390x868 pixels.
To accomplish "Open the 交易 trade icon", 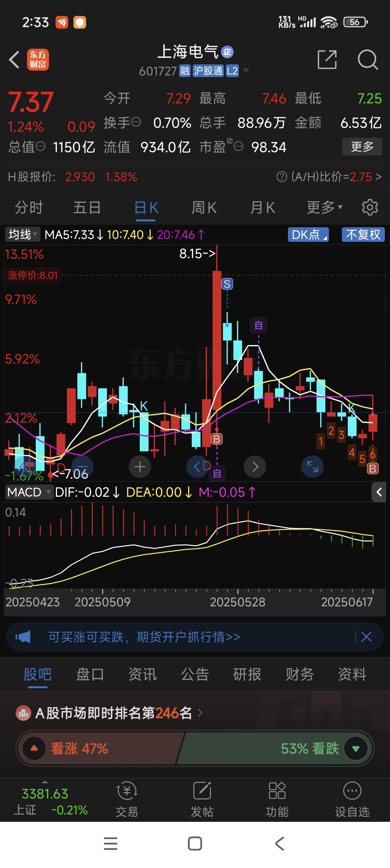I will pos(127,800).
